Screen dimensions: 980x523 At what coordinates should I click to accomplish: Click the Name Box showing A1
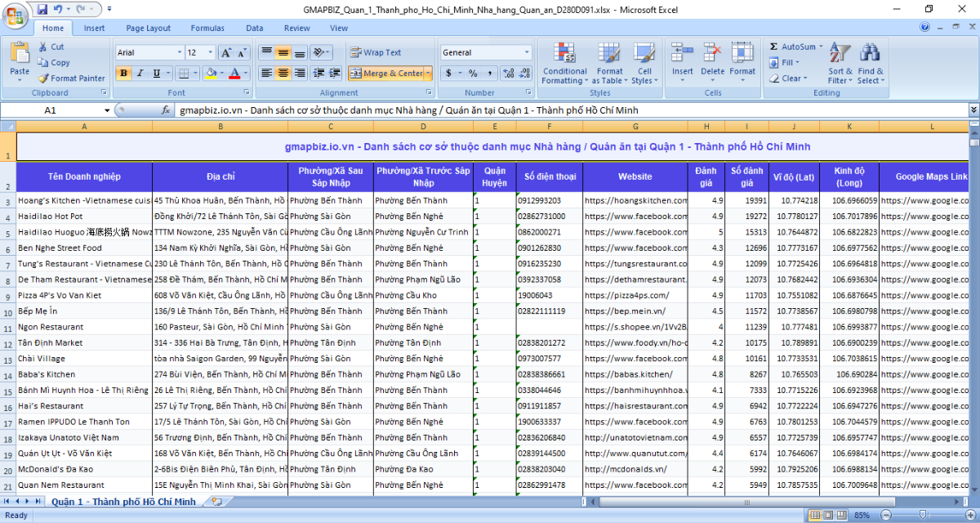click(51, 110)
